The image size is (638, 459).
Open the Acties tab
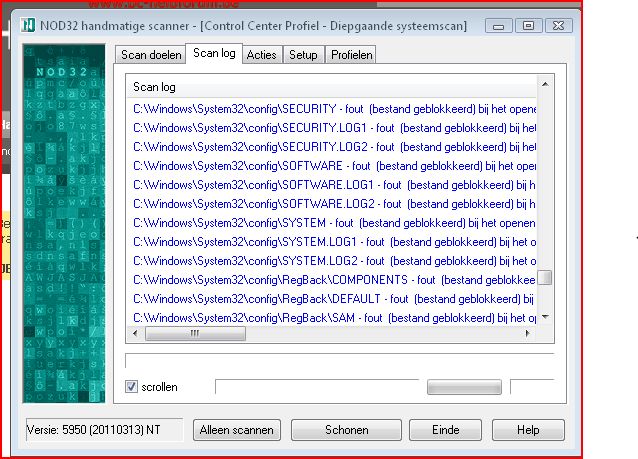[x=262, y=55]
